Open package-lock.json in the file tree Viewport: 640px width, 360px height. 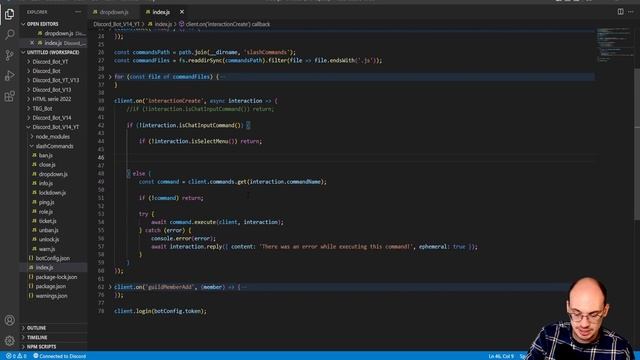pyautogui.click(x=56, y=277)
